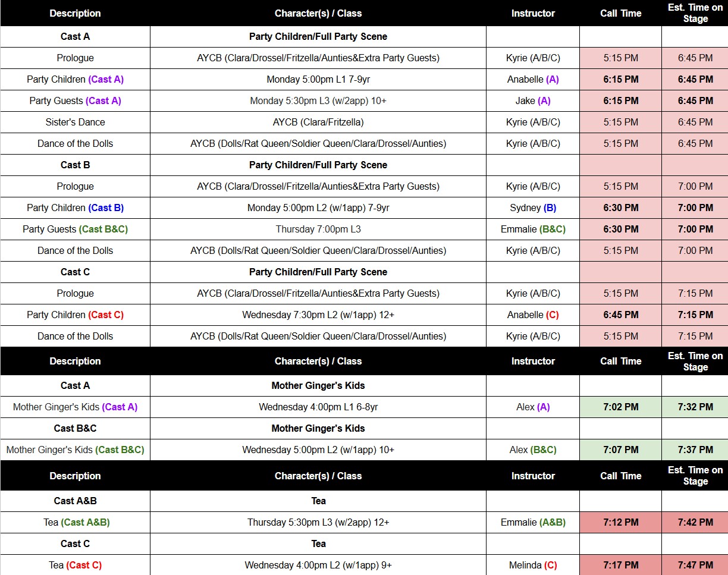Select the Party Guests (Cast B&C) cell
The image size is (728, 575).
click(75, 230)
